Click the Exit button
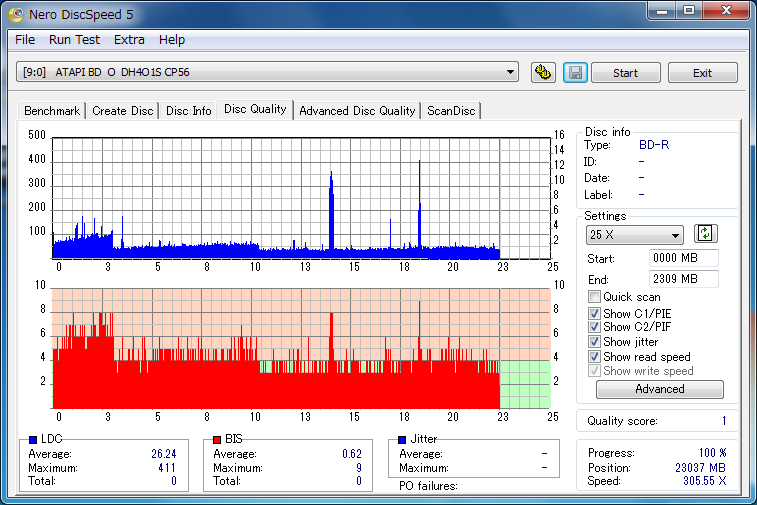 (x=702, y=73)
